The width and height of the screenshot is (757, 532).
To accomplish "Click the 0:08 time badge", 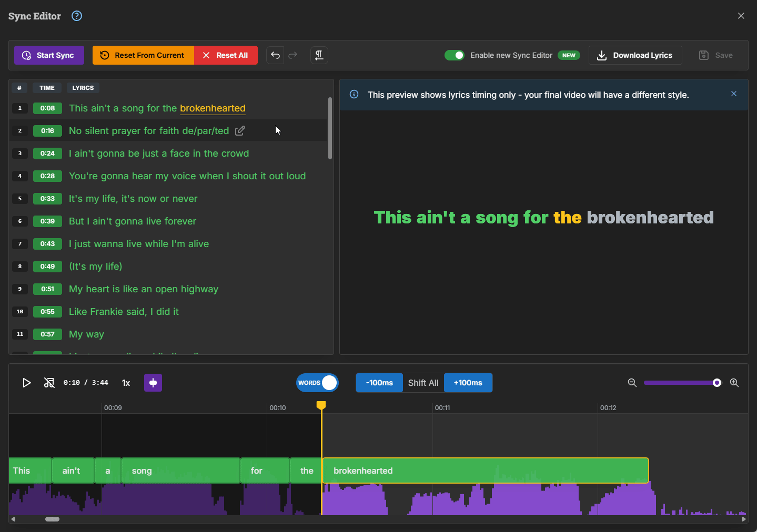I will (x=47, y=108).
